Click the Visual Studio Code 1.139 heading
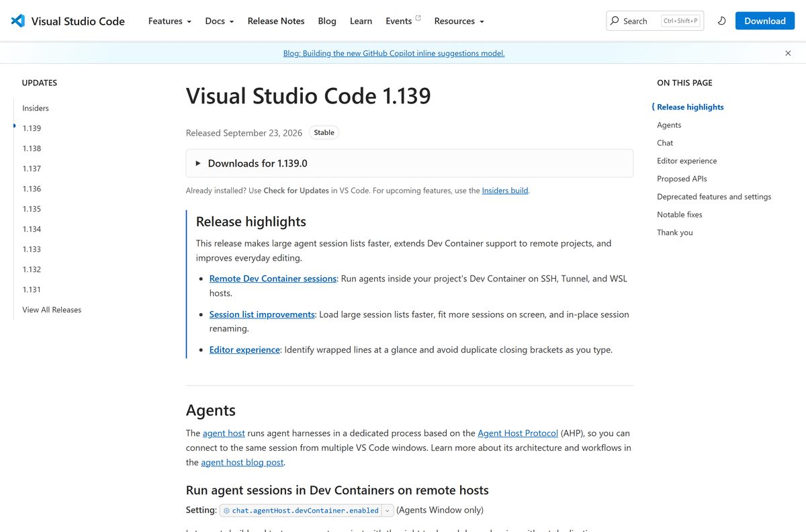Image resolution: width=806 pixels, height=532 pixels. 308,96
